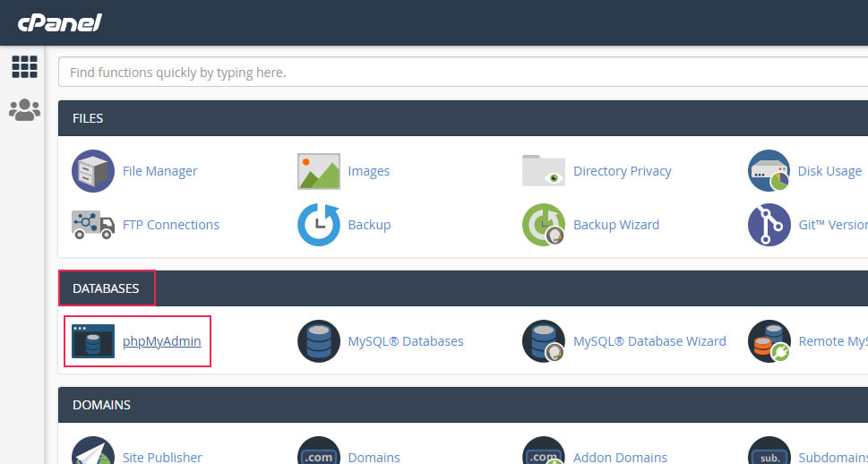The height and width of the screenshot is (464, 868).
Task: Click the MySQL Databases icon
Action: (x=318, y=341)
